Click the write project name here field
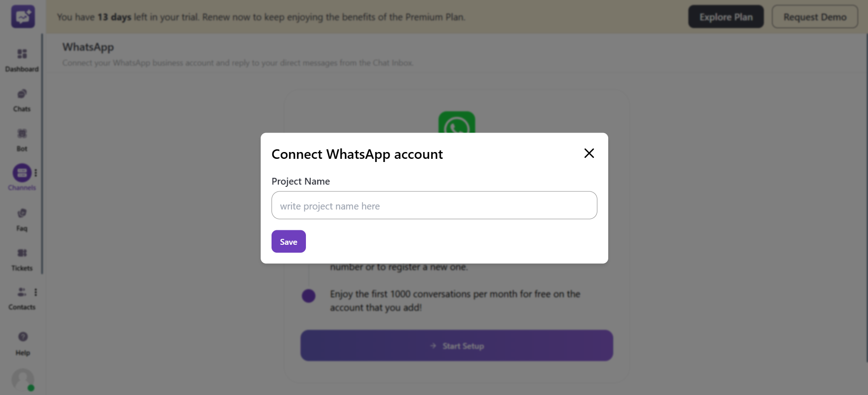 coord(434,205)
